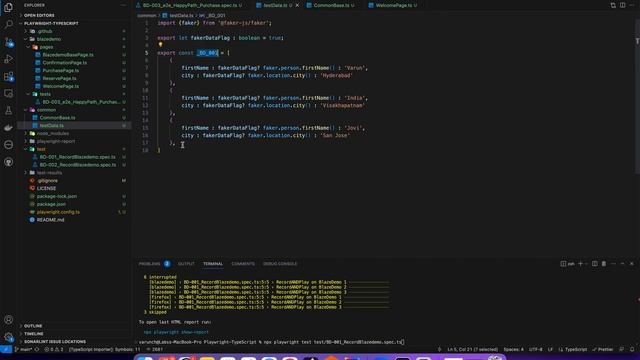Screen dimensions: 640x360
Task: Click LF line ending in status bar
Action: click(x=550, y=349)
